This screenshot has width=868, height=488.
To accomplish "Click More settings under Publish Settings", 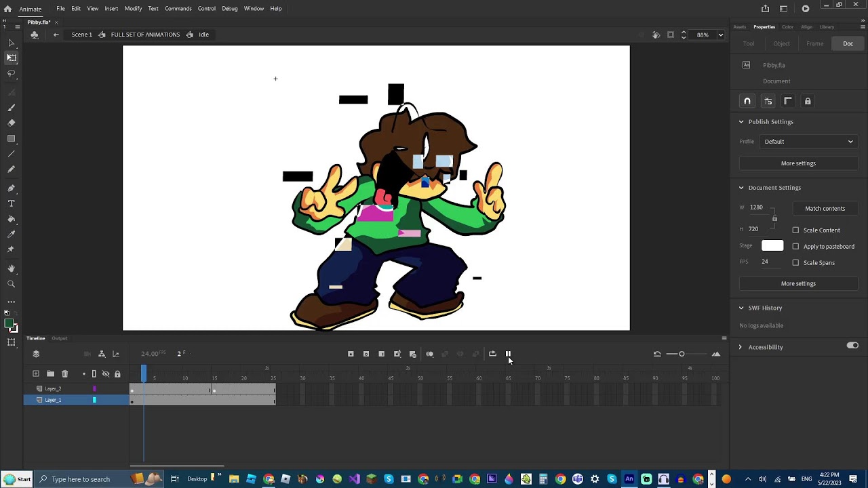I will pyautogui.click(x=798, y=163).
